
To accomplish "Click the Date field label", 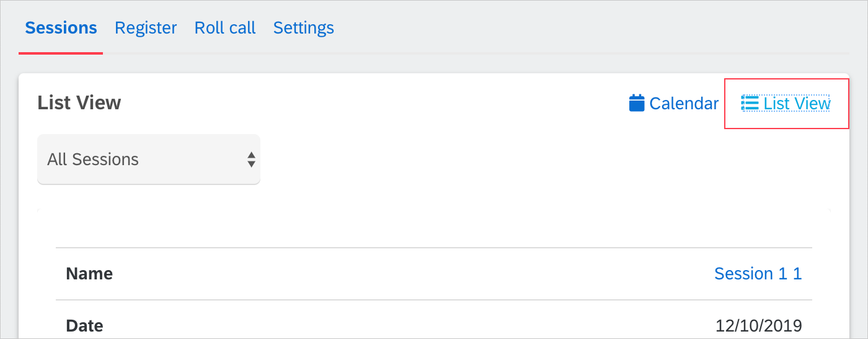I will 84,325.
